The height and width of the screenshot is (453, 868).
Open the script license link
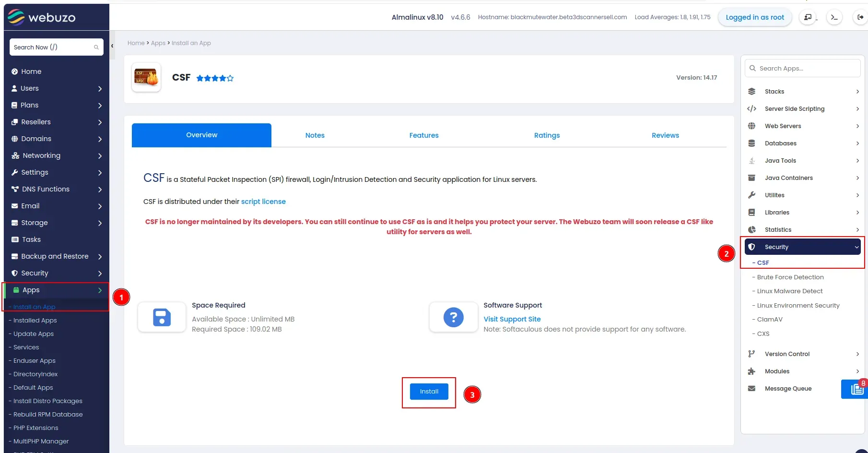[263, 202]
